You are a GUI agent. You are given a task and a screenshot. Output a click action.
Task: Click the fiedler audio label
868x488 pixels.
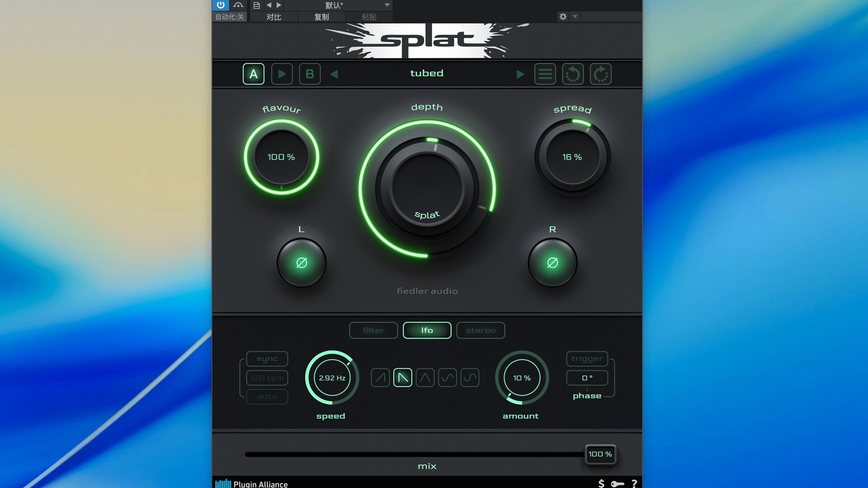427,291
